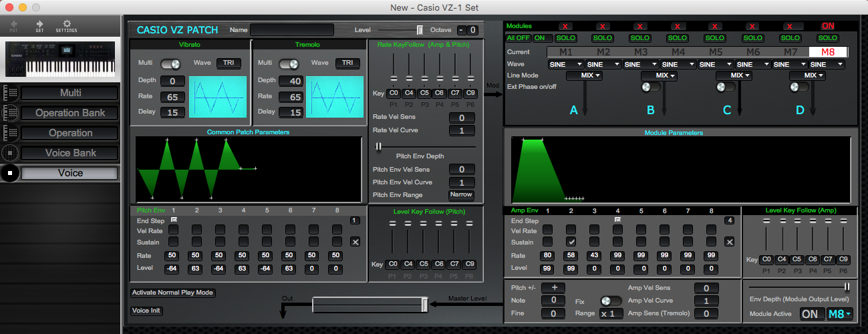Image resolution: width=868 pixels, height=334 pixels.
Task: Switch to the Multi section
Action: [x=70, y=93]
